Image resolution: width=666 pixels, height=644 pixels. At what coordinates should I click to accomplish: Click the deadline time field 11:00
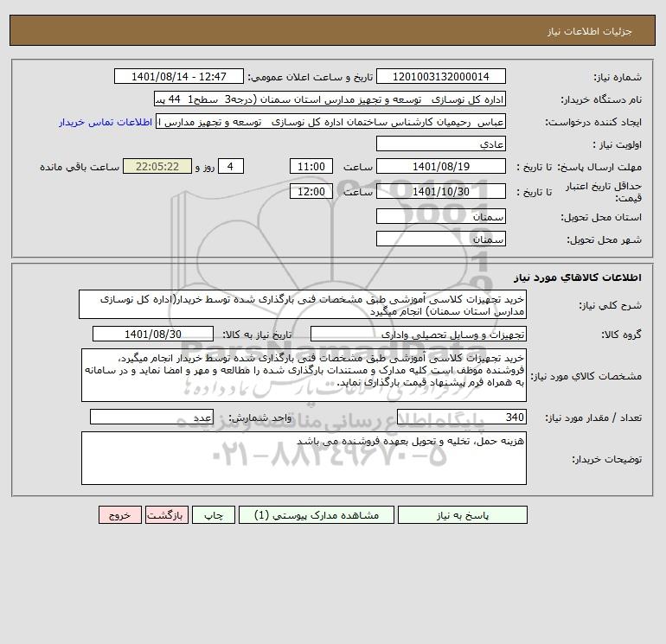point(311,167)
